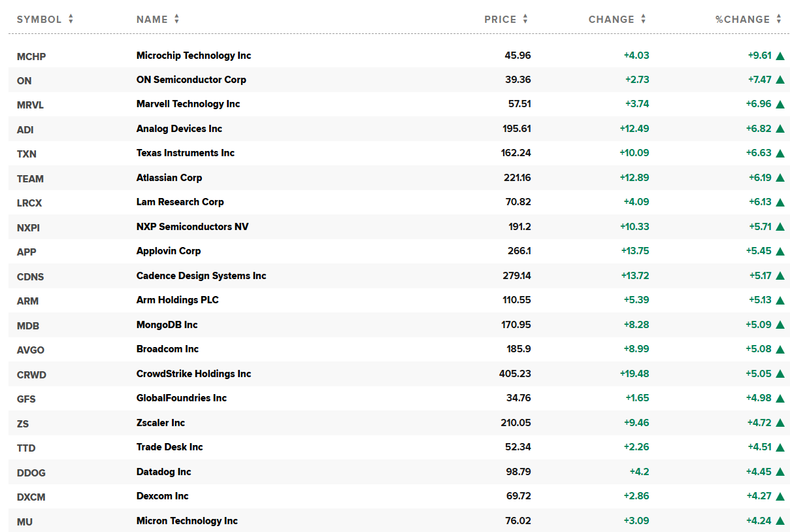Click the green up triangle in AVGO row
Image resolution: width=790 pixels, height=532 pixels.
pyautogui.click(x=780, y=349)
